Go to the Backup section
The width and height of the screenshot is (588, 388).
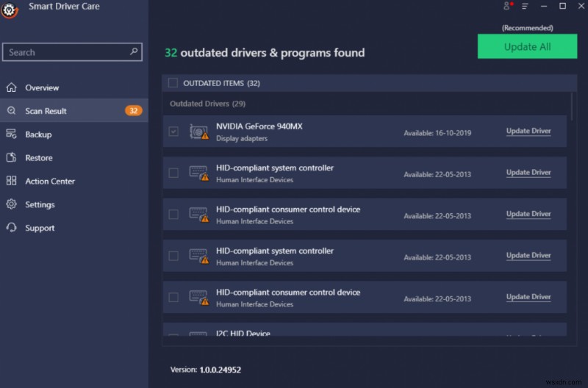(x=74, y=134)
